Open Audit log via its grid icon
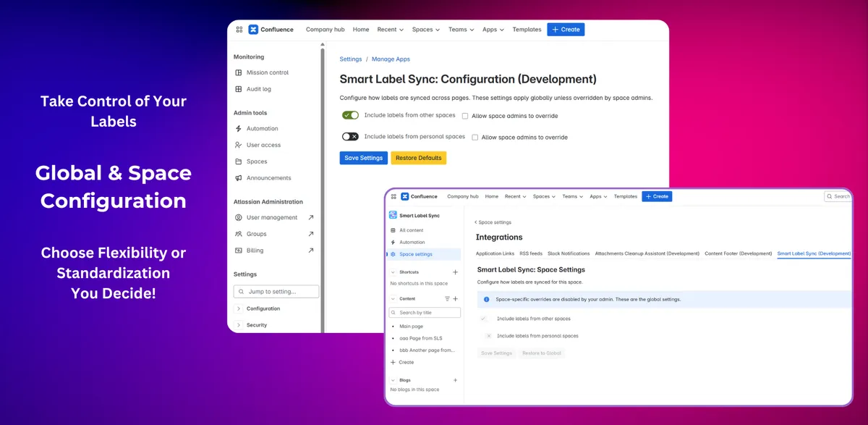The image size is (868, 425). 239,89
